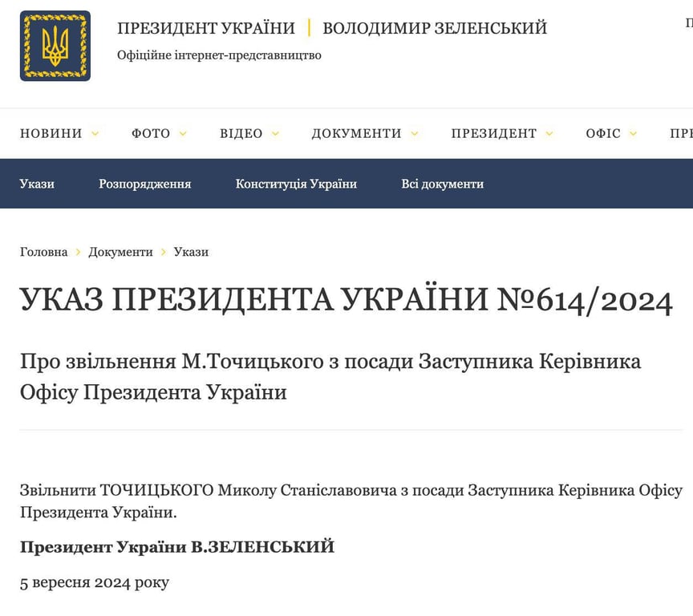Go to Головна via breadcrumb
The width and height of the screenshot is (693, 616).
[x=43, y=251]
